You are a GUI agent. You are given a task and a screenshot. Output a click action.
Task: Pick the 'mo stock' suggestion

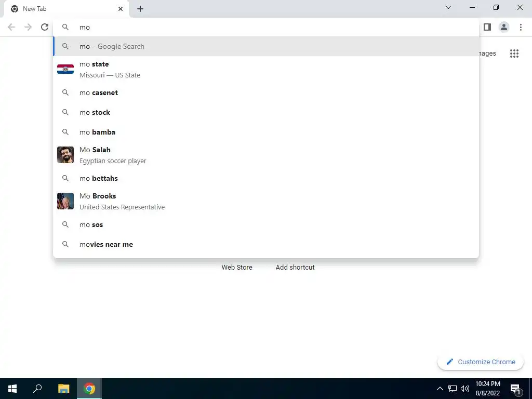[266, 112]
